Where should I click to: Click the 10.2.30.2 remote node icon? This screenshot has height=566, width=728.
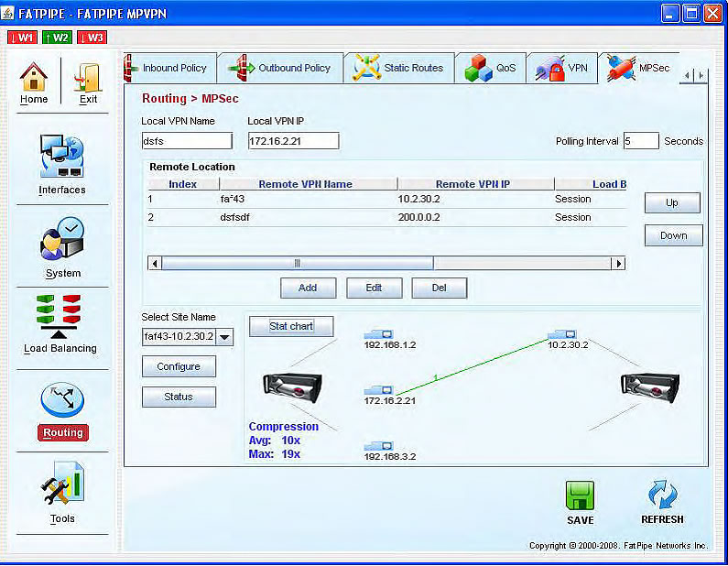pos(561,334)
